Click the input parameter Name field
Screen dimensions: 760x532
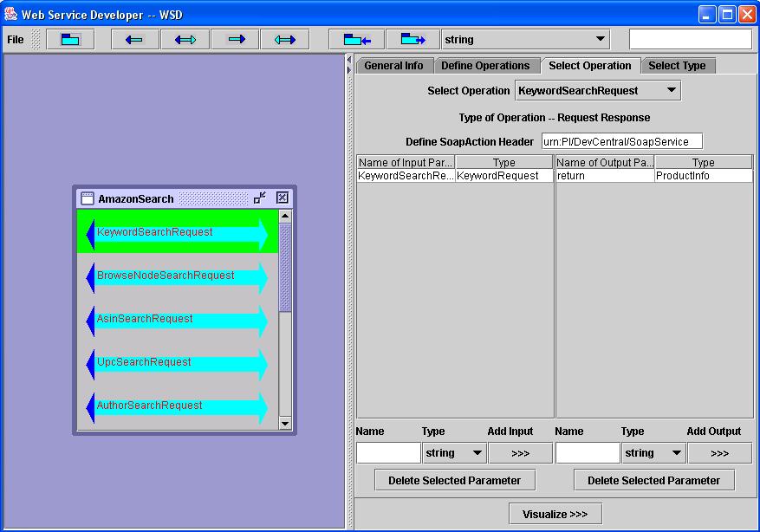(x=388, y=453)
